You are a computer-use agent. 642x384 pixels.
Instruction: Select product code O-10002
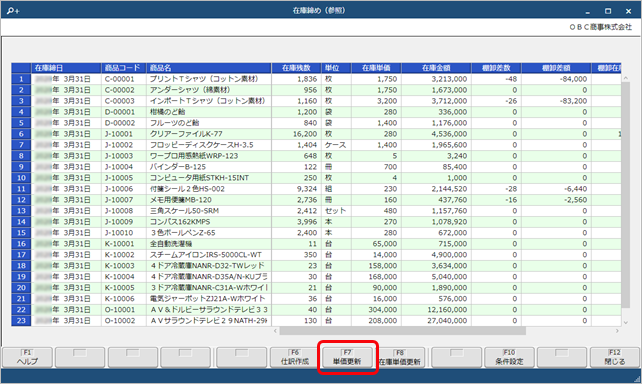point(120,321)
